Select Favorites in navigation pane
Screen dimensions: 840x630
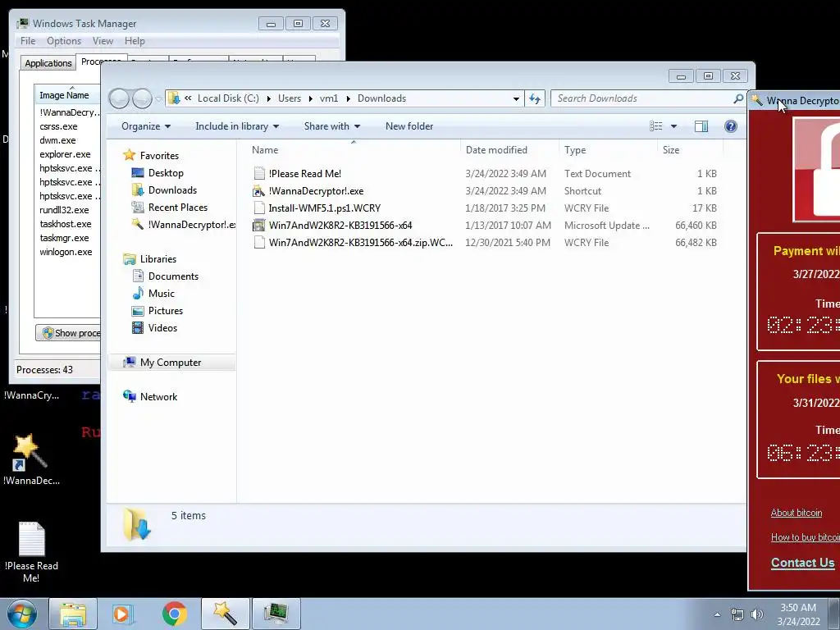pos(159,156)
